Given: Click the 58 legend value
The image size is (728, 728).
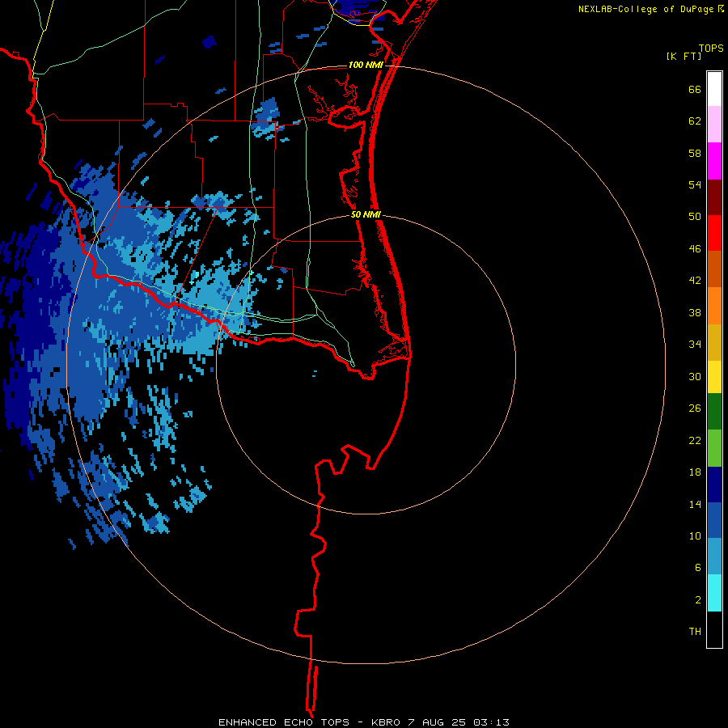Looking at the screenshot, I should [695, 153].
